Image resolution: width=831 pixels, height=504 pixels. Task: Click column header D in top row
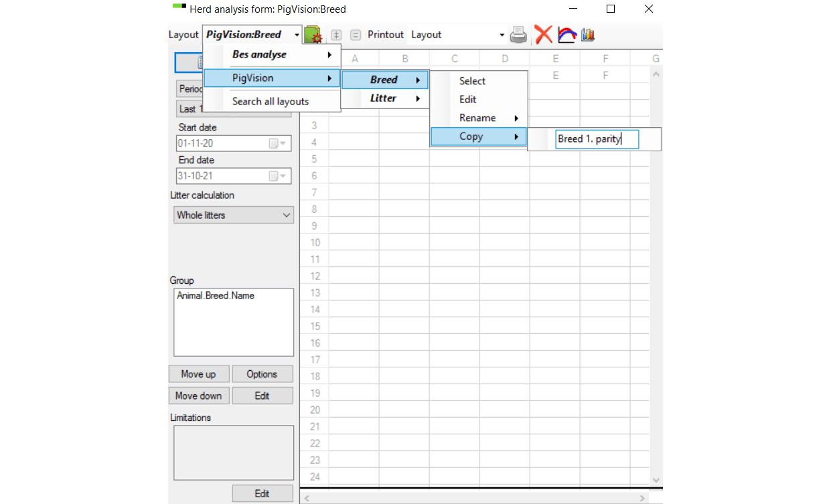tap(505, 59)
